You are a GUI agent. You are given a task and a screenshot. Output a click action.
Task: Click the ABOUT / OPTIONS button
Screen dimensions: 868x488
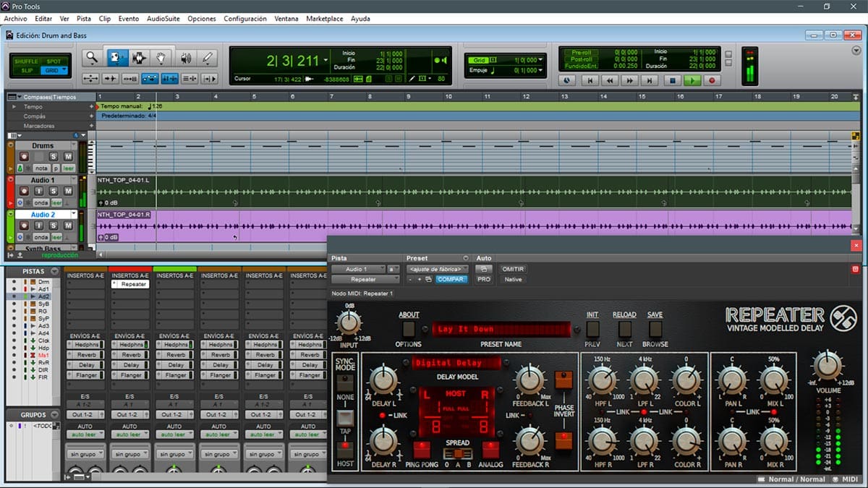[x=409, y=329]
